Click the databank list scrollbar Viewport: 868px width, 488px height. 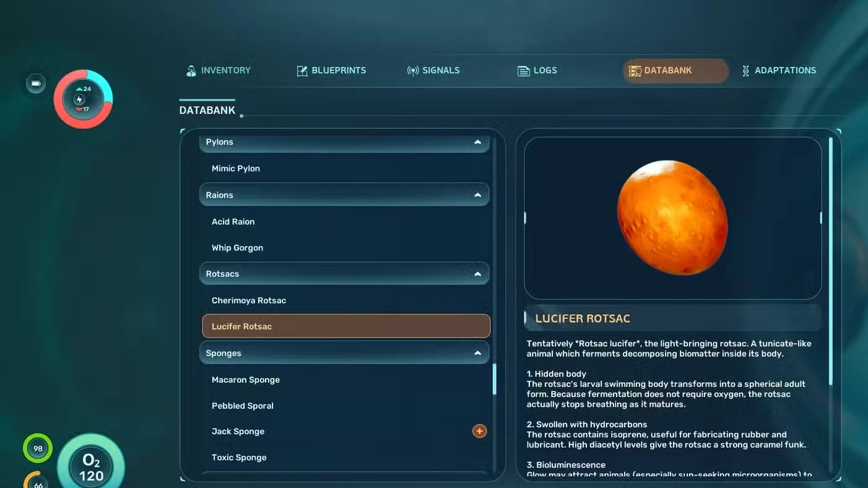[x=494, y=379]
